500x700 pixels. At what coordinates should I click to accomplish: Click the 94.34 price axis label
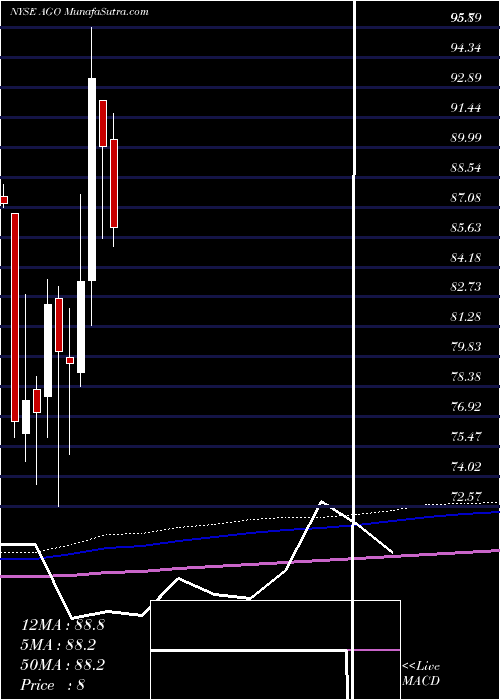tap(466, 47)
